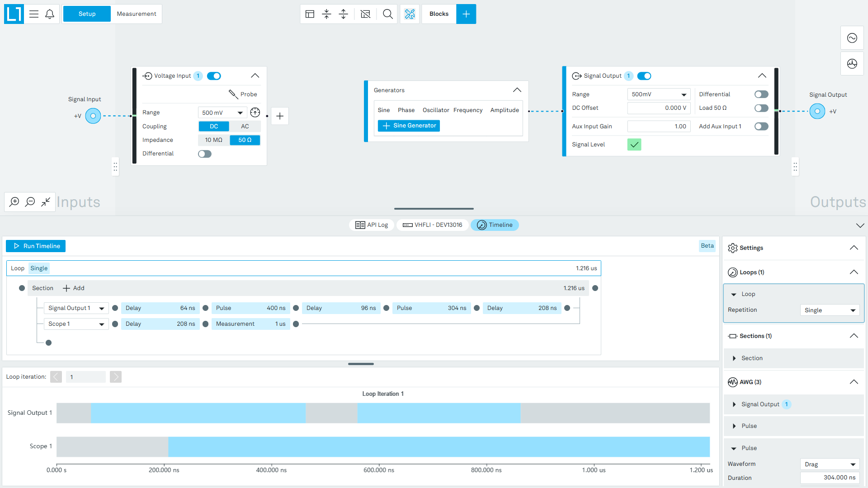Click the Run Timeline button
This screenshot has width=868, height=488.
tap(36, 246)
